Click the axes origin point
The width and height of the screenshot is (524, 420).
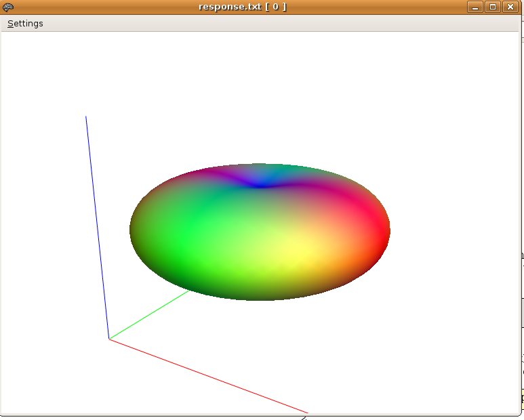pyautogui.click(x=109, y=339)
